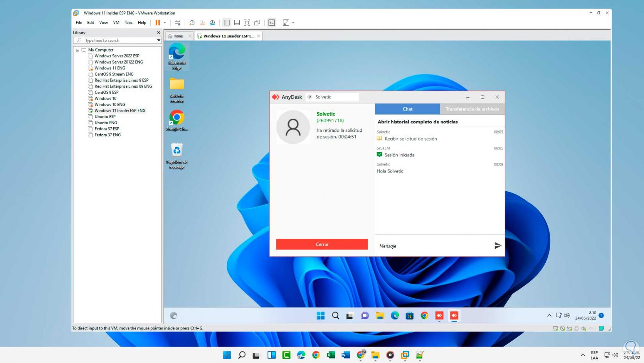
Task: Open Microsoft Edge shortcut on guest desktop
Action: tap(177, 57)
